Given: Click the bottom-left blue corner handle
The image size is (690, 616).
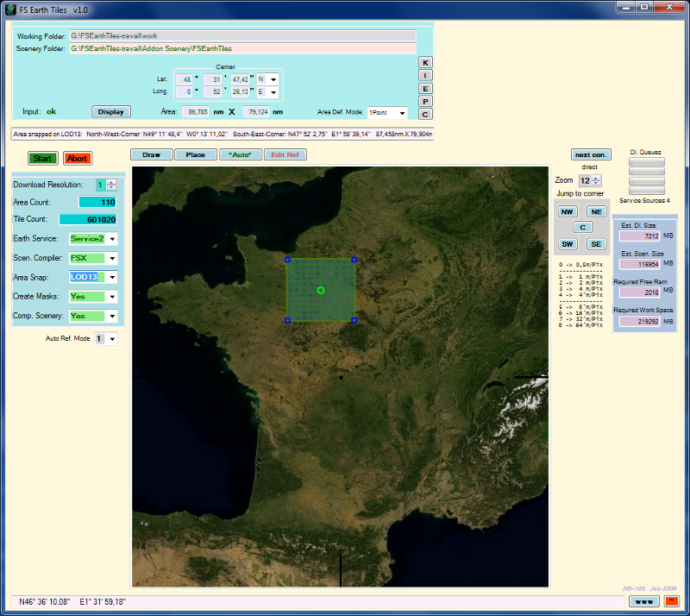Looking at the screenshot, I should click(x=287, y=320).
